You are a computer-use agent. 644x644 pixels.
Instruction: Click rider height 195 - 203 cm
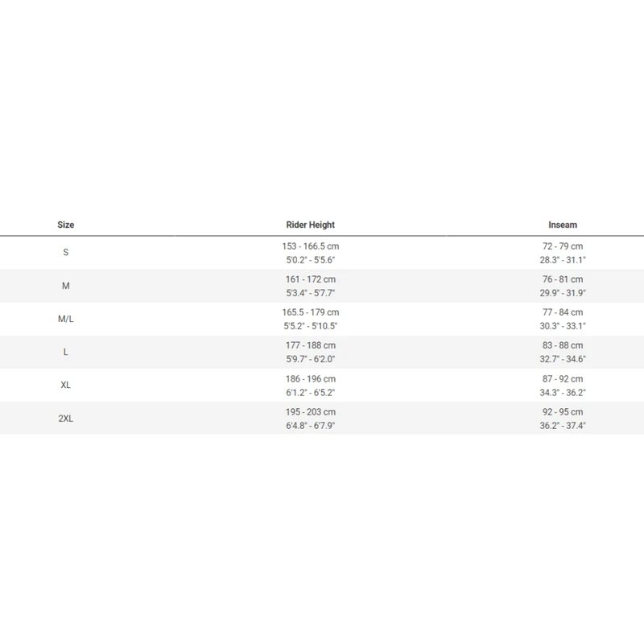click(x=310, y=412)
